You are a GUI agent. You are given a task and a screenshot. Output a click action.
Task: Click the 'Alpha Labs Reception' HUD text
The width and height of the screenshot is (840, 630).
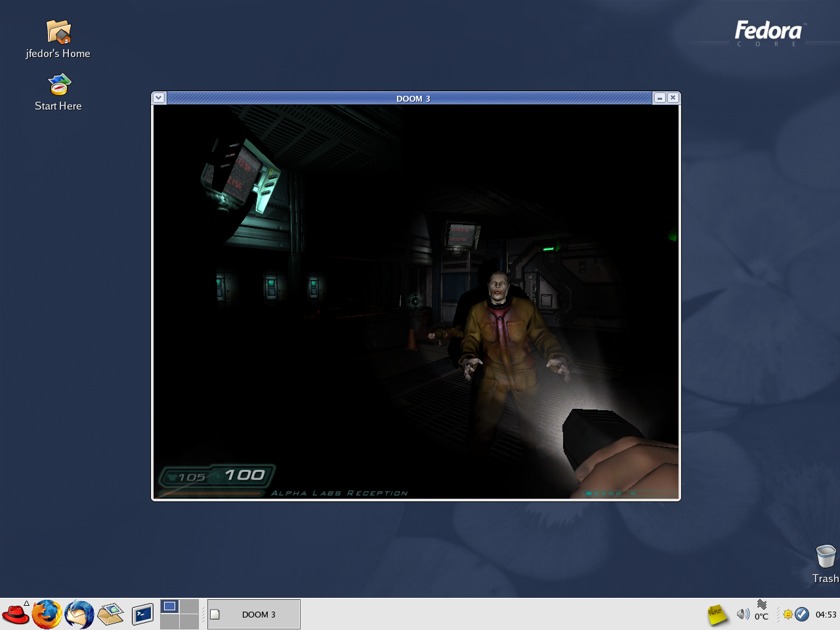point(339,493)
